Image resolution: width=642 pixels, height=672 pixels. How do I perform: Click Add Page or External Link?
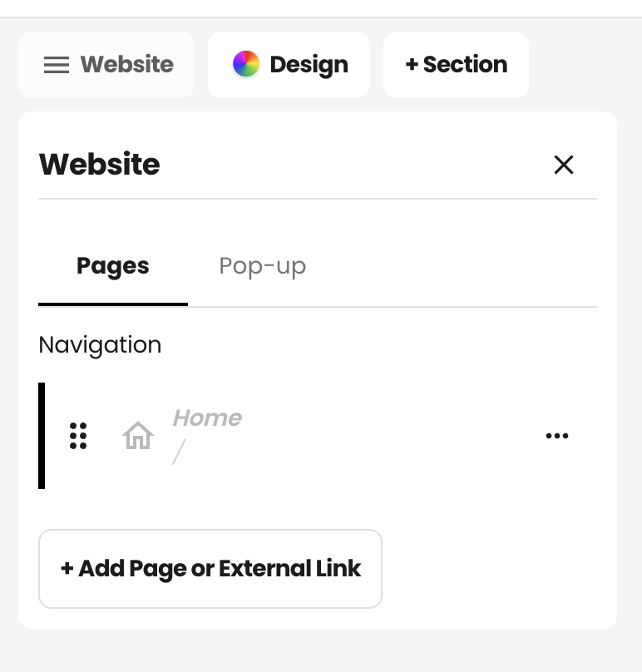coord(210,569)
